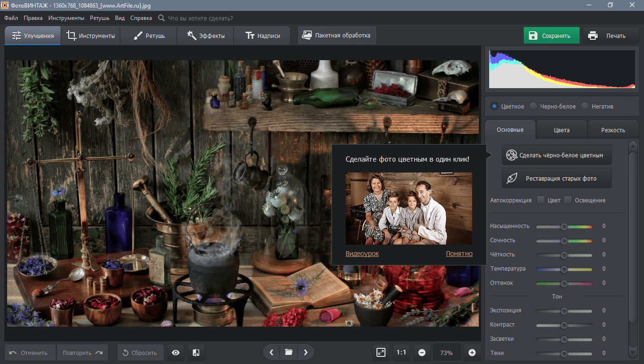Switch to the Резкость sub-tab

coord(613,129)
